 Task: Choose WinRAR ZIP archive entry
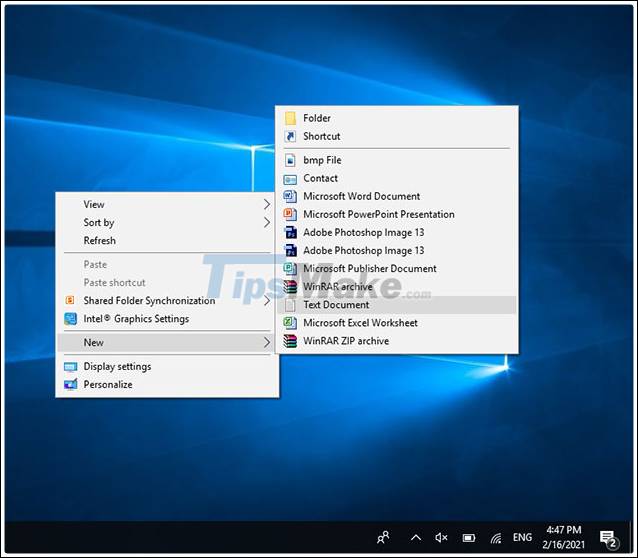[x=397, y=341]
